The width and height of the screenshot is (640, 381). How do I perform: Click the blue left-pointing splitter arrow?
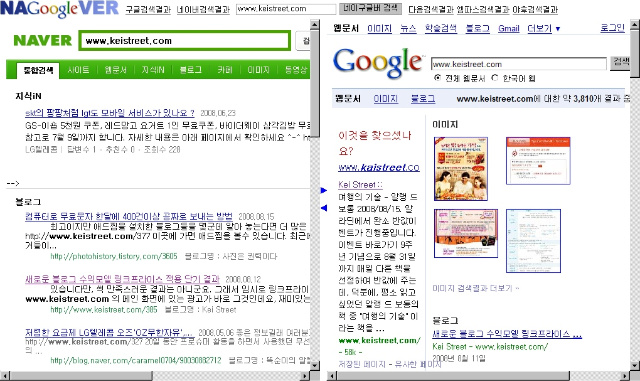(324, 208)
